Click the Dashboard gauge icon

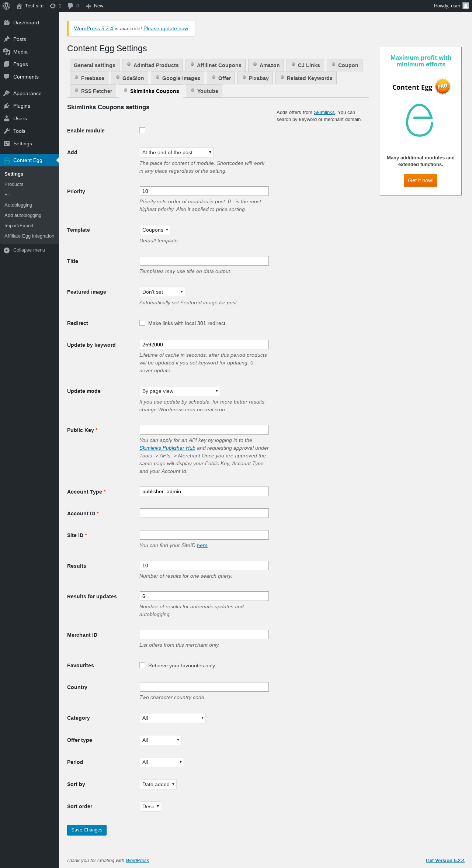pyautogui.click(x=7, y=23)
